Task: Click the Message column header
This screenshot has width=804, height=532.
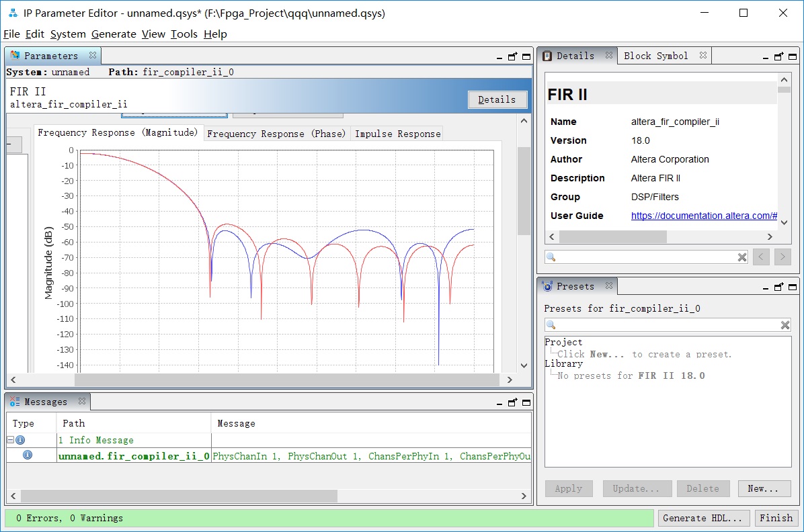Action: pyautogui.click(x=370, y=423)
